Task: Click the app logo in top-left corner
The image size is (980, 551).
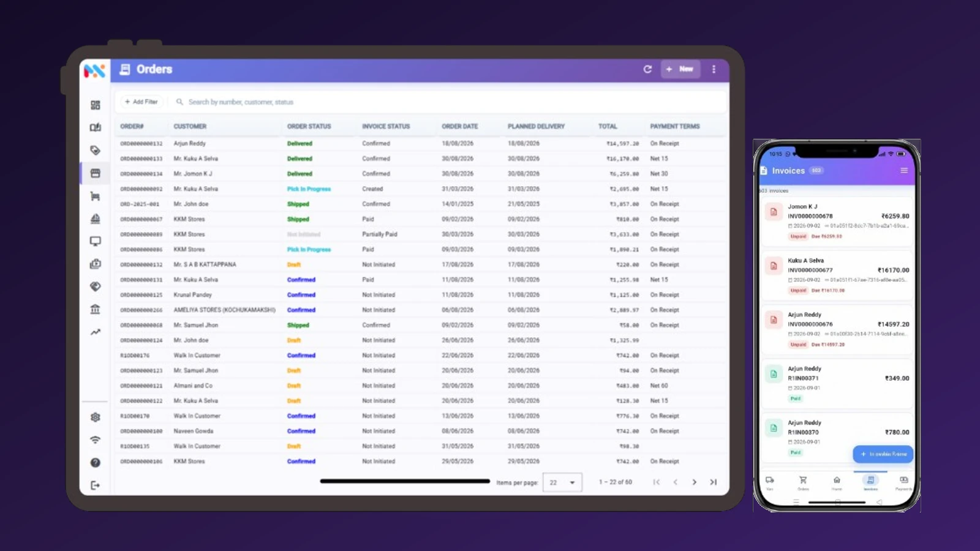Action: 94,70
